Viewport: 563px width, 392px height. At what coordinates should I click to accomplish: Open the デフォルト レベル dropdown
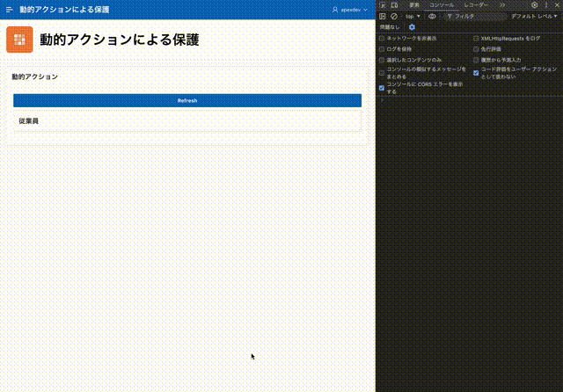(534, 16)
